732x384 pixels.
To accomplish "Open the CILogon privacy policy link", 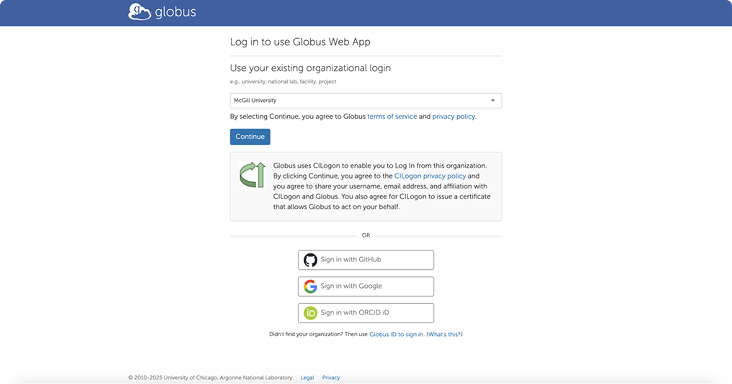I will point(430,176).
